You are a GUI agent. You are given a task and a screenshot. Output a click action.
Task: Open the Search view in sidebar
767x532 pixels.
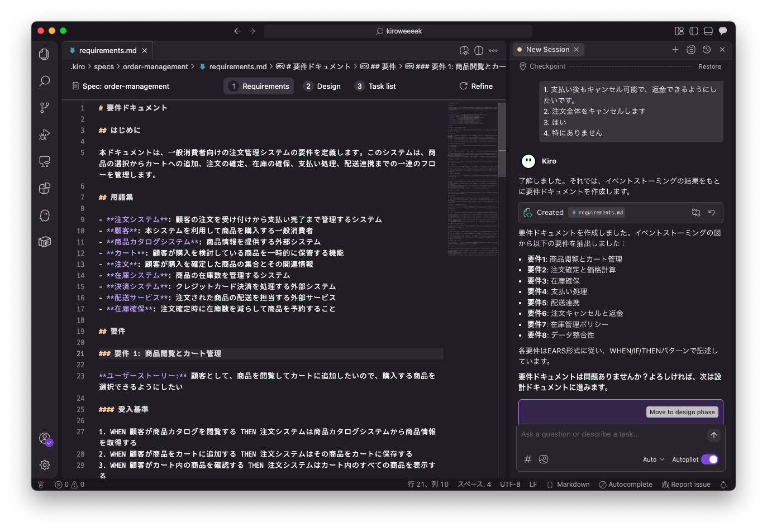[45, 81]
